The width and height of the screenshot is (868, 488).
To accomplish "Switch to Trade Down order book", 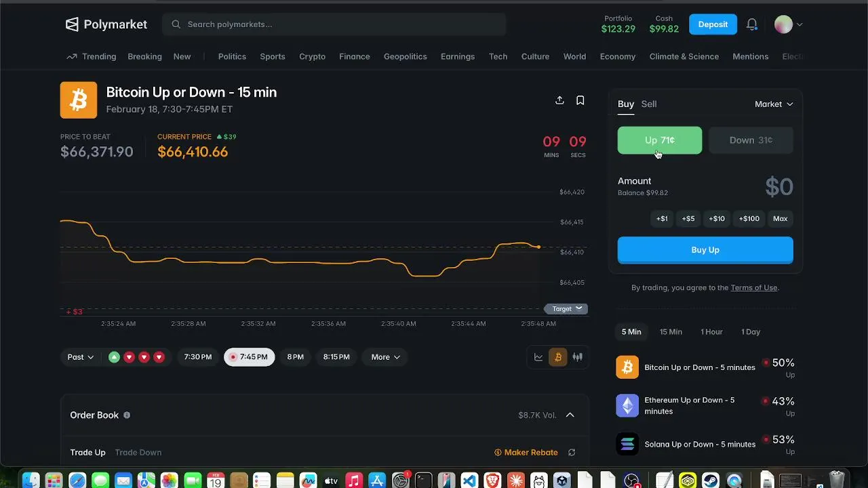I will pos(138,452).
